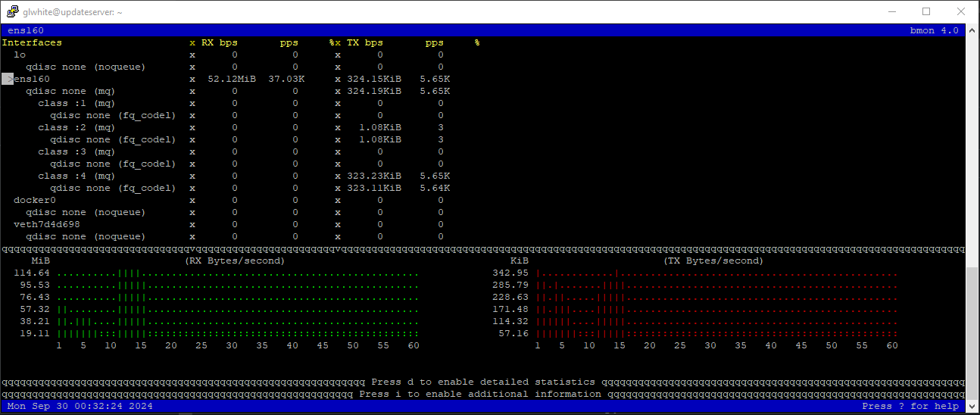Image resolution: width=980 pixels, height=415 pixels.
Task: Click the ens160 label in top header bar
Action: [x=26, y=30]
